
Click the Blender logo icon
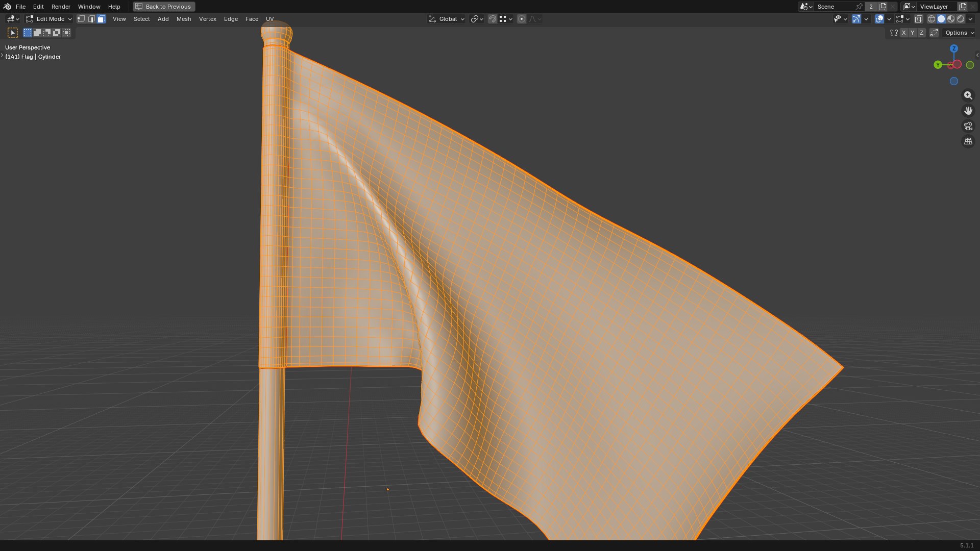(7, 7)
